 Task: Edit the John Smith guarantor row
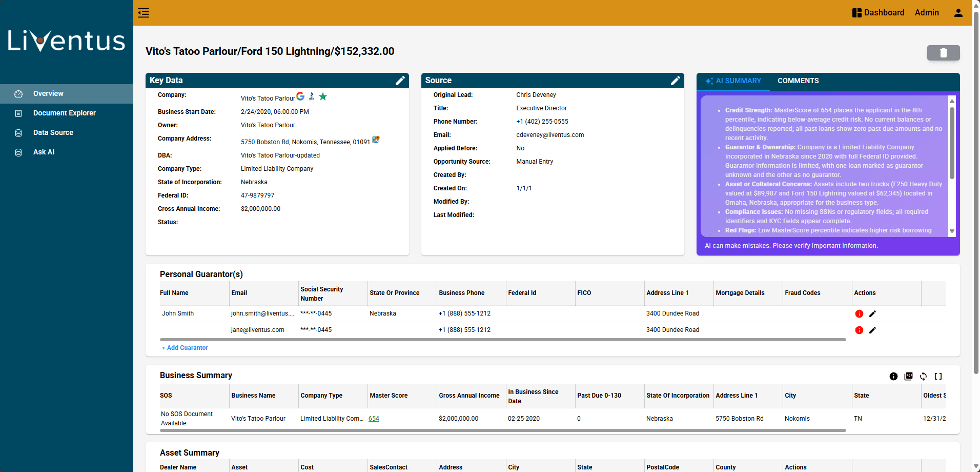pos(872,314)
